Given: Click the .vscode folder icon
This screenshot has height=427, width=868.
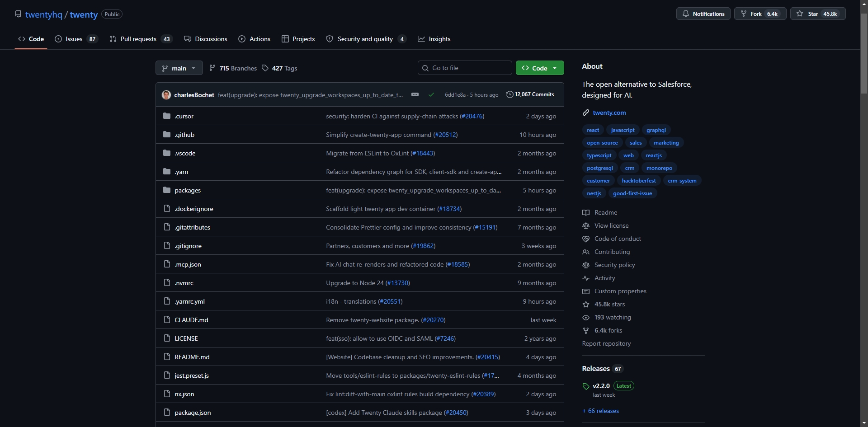Looking at the screenshot, I should 167,153.
